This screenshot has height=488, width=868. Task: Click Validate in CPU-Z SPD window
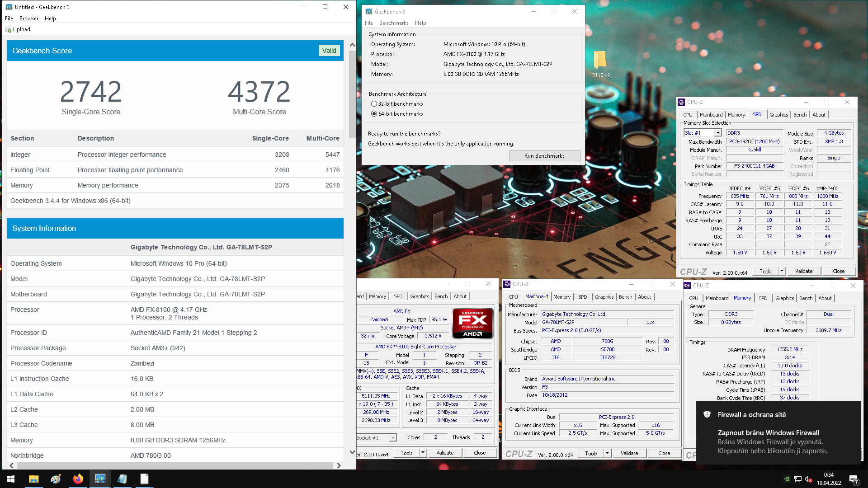[x=804, y=271]
